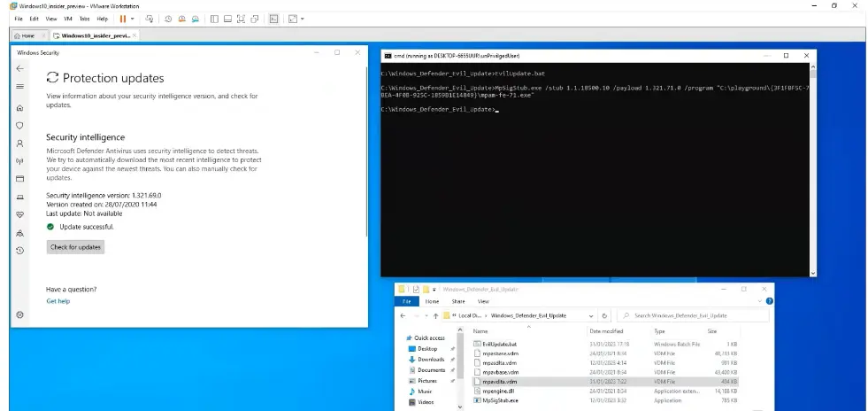Open VMware VM menu

[x=68, y=19]
